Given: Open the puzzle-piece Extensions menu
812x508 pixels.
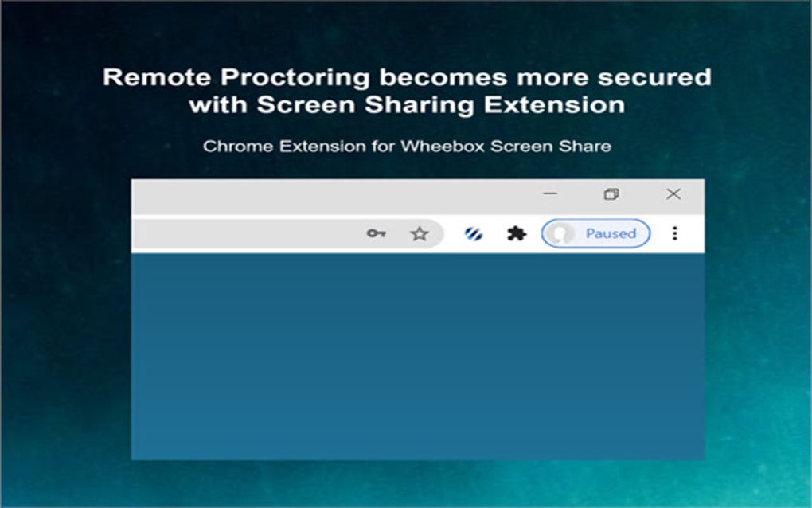Looking at the screenshot, I should click(x=517, y=233).
